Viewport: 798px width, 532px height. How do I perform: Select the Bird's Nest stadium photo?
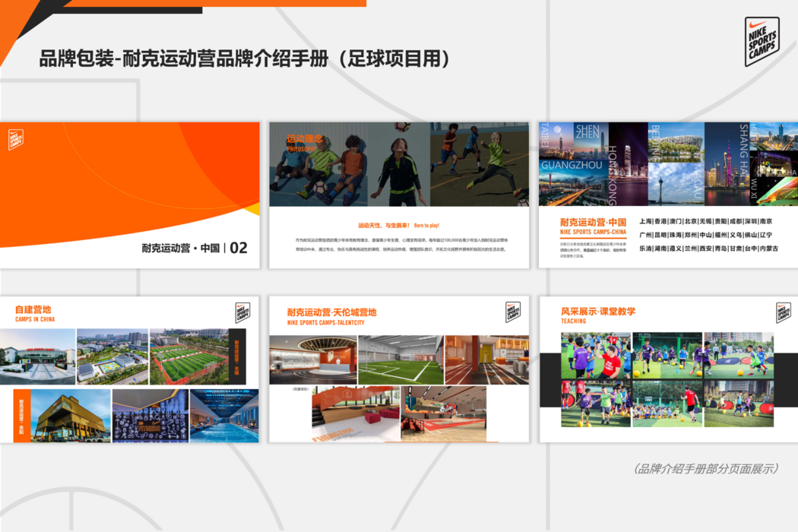pos(676,142)
